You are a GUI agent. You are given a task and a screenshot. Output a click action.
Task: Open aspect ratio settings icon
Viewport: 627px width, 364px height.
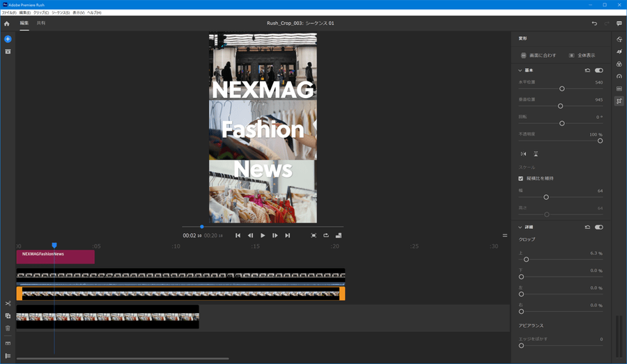[339, 236]
